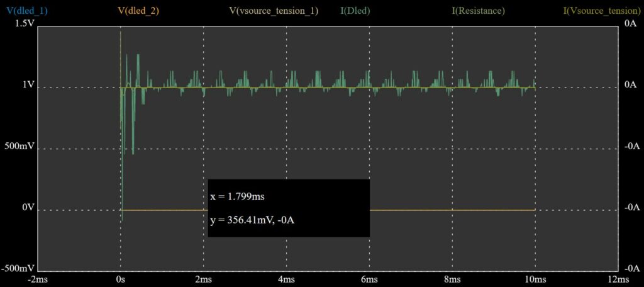Select the 6ms time axis label
This screenshot has height=287, width=644.
[x=369, y=279]
